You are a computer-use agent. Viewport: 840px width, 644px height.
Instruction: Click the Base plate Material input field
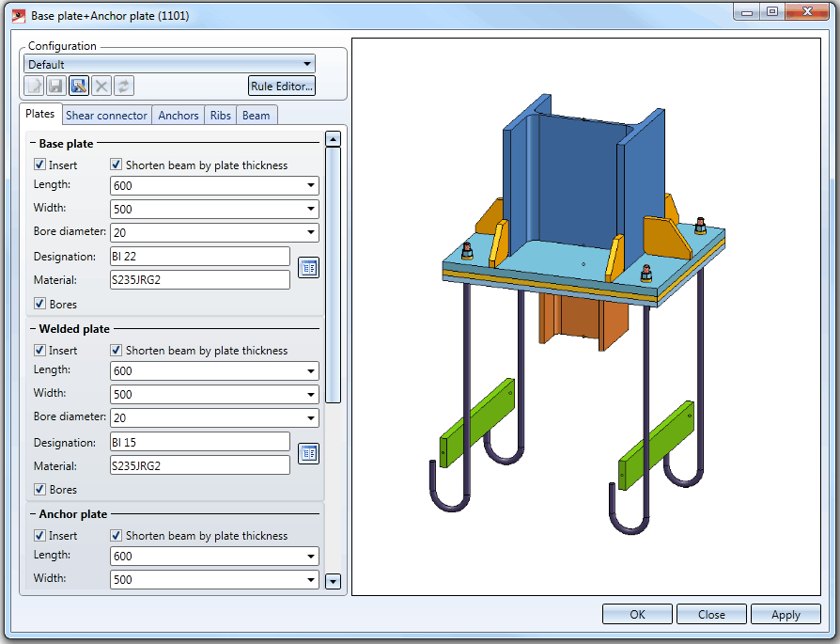pos(199,280)
